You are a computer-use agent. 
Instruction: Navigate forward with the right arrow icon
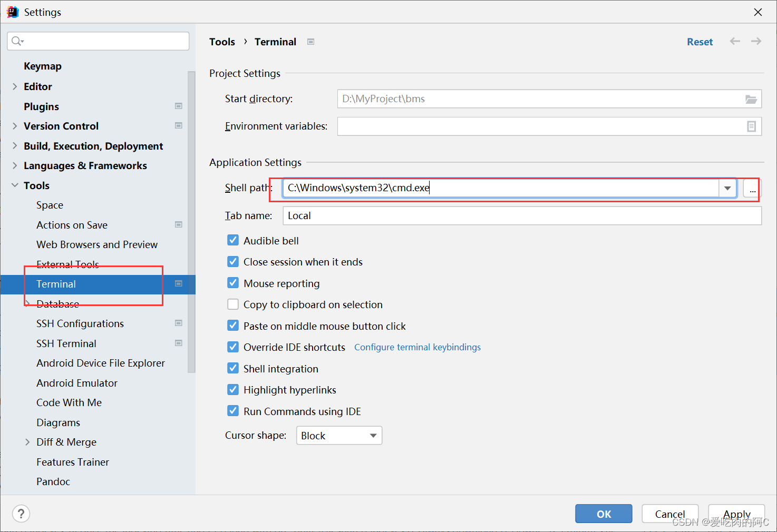tap(756, 41)
